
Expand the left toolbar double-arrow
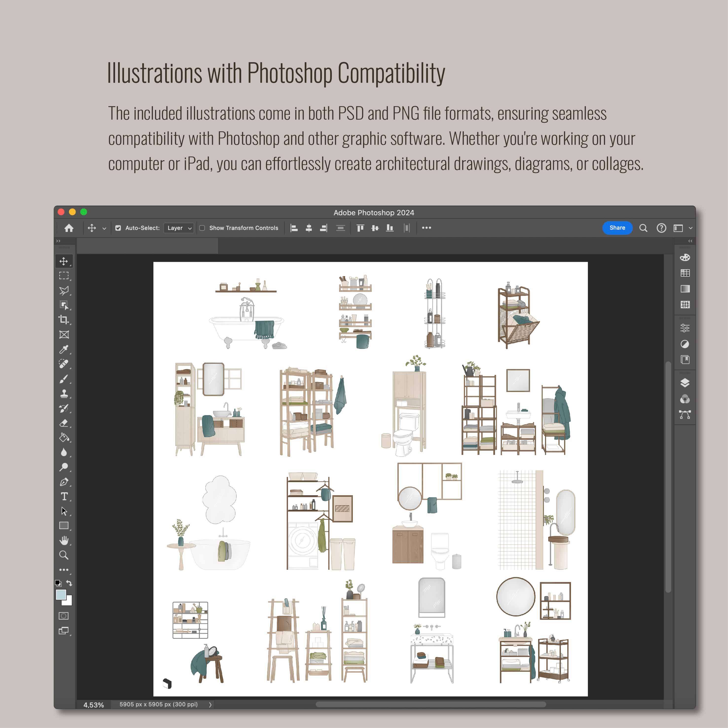tap(58, 241)
